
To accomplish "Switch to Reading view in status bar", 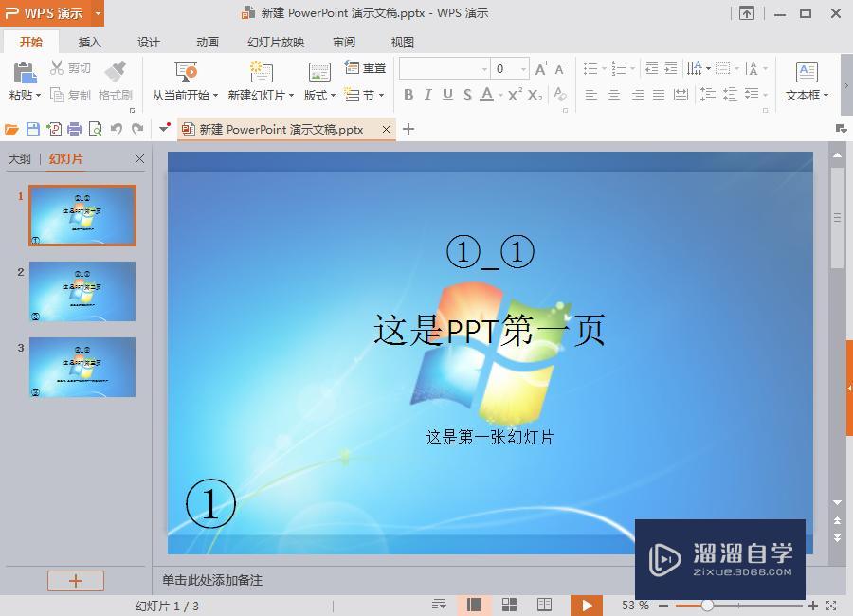I will click(544, 605).
